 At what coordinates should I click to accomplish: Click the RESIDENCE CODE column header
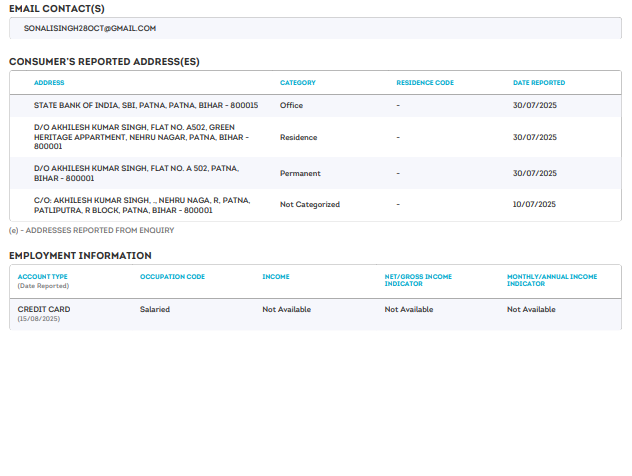(425, 83)
